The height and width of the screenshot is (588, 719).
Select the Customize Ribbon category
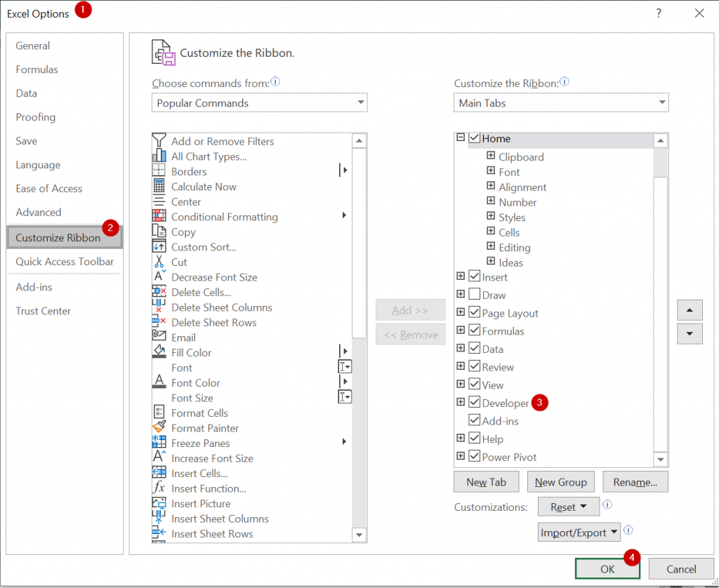tap(65, 237)
